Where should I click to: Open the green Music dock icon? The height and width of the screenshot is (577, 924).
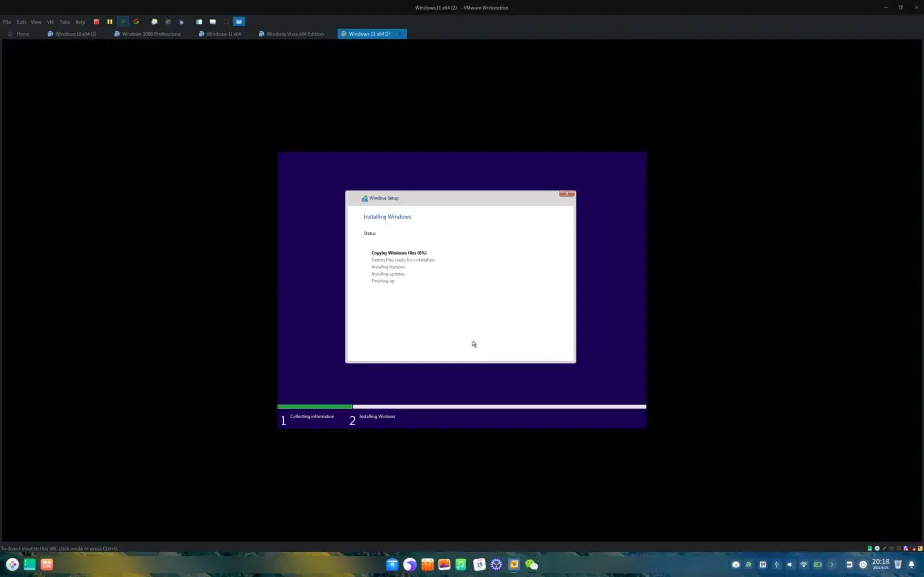click(x=461, y=564)
